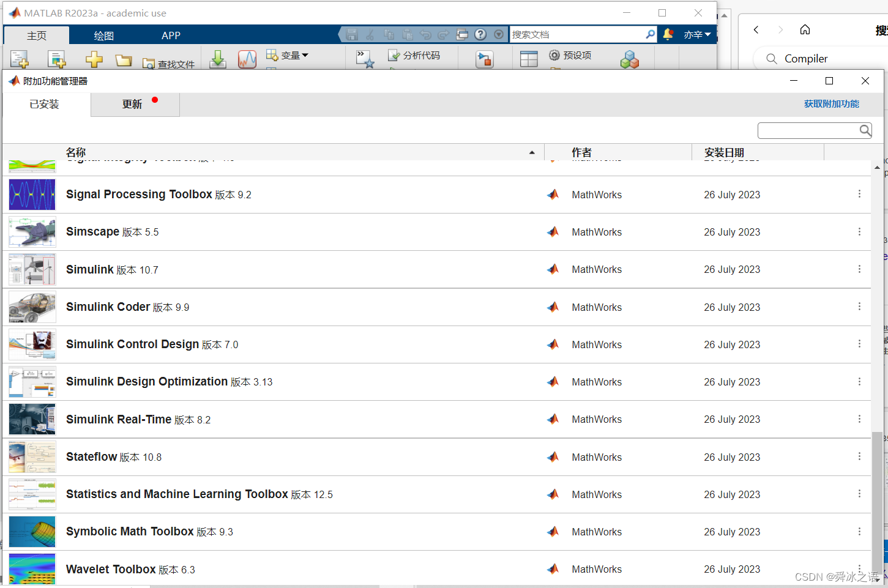Image resolution: width=888 pixels, height=588 pixels.
Task: Click the yellow plus New icon
Action: (x=94, y=59)
